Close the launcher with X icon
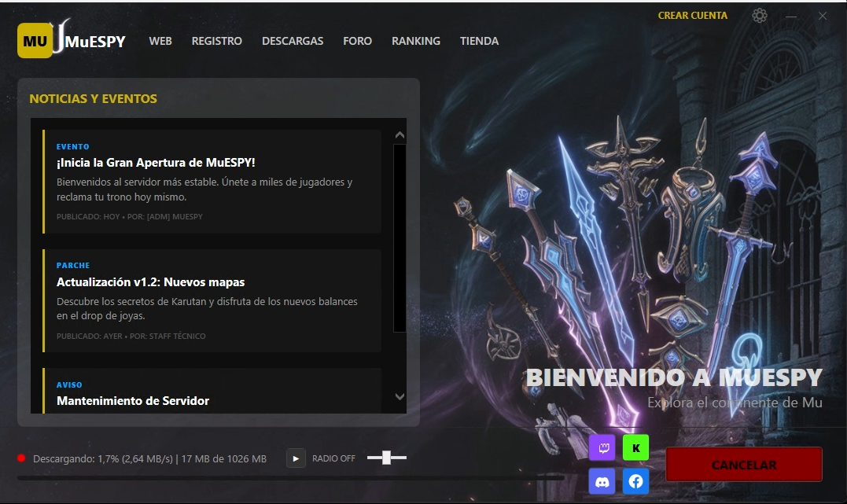The image size is (847, 504). 822,16
